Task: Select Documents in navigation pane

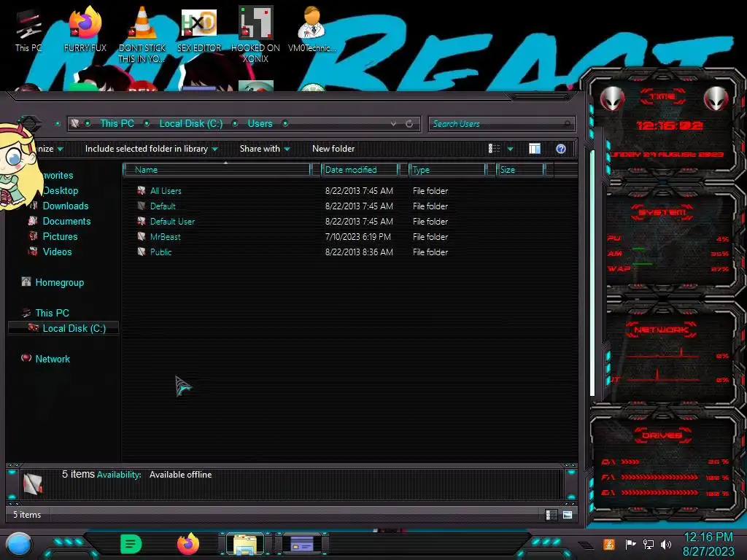Action: pyautogui.click(x=66, y=222)
